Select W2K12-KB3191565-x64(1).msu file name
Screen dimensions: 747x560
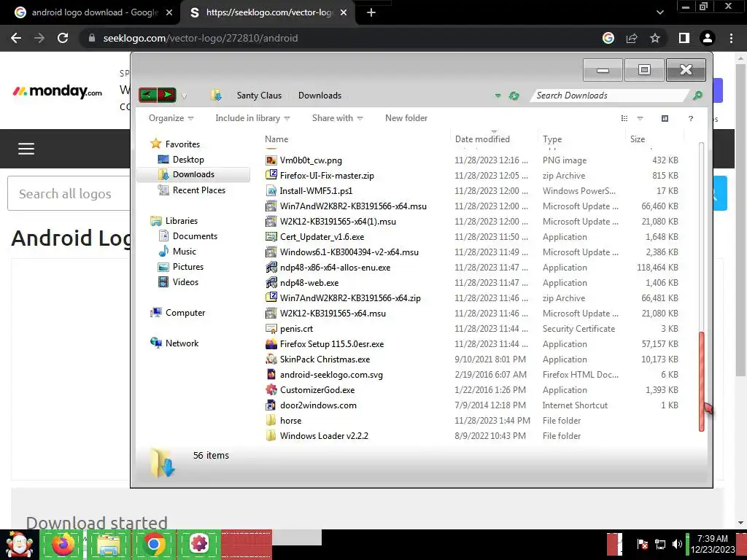coord(338,222)
